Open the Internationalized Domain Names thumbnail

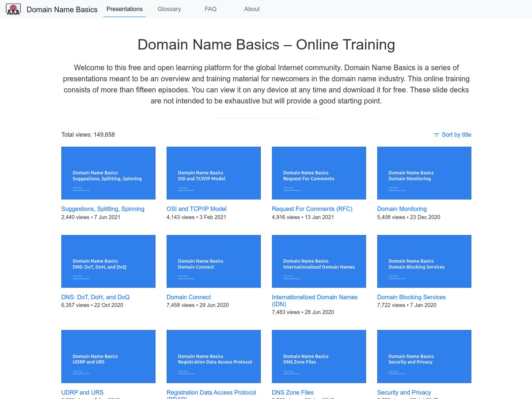coord(319,261)
